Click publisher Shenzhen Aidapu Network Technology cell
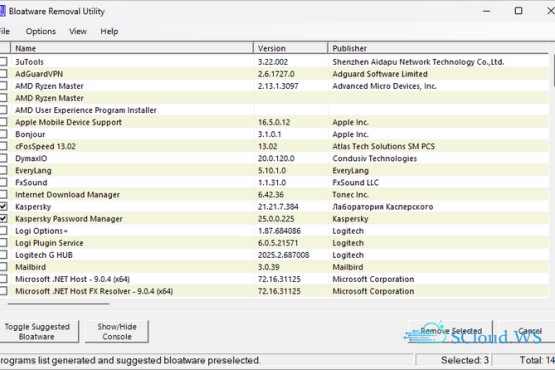 418,62
